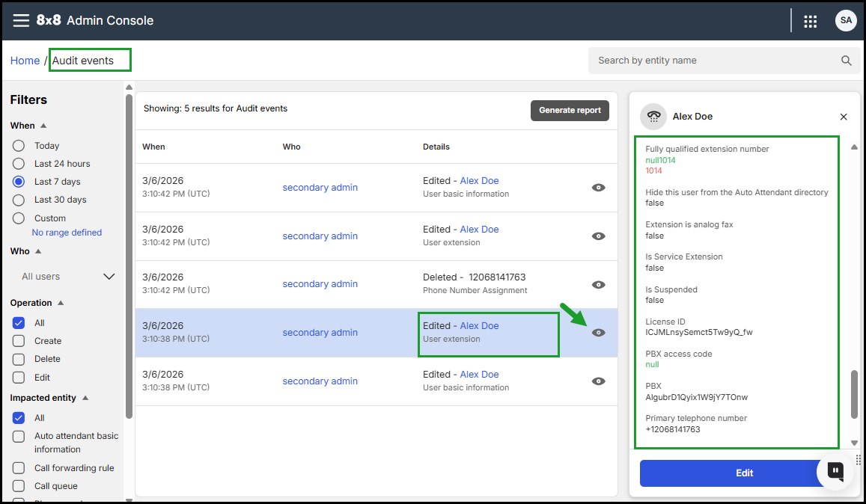Collapse the Impacted entity section

85,398
